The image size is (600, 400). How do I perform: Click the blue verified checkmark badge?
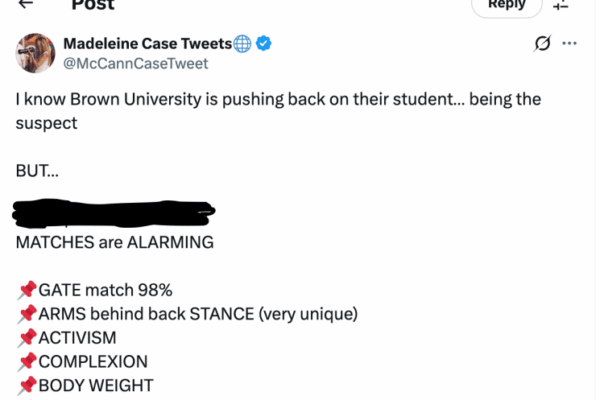(265, 43)
